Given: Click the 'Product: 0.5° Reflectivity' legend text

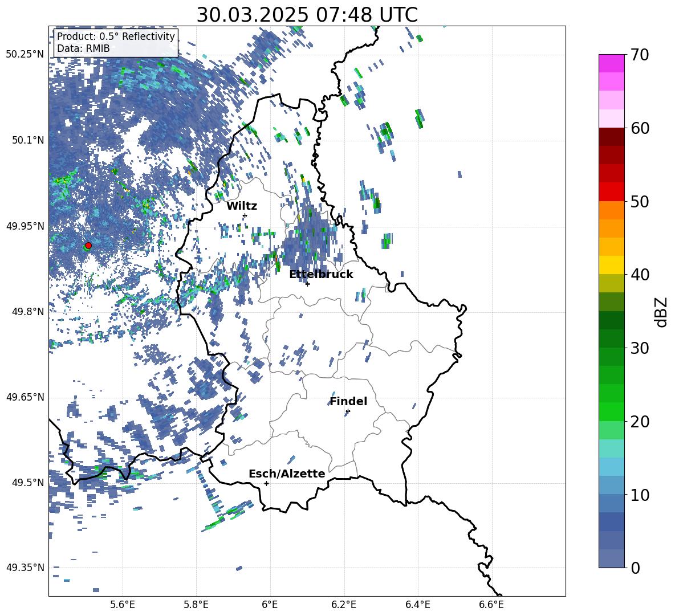Looking at the screenshot, I should click(116, 36).
